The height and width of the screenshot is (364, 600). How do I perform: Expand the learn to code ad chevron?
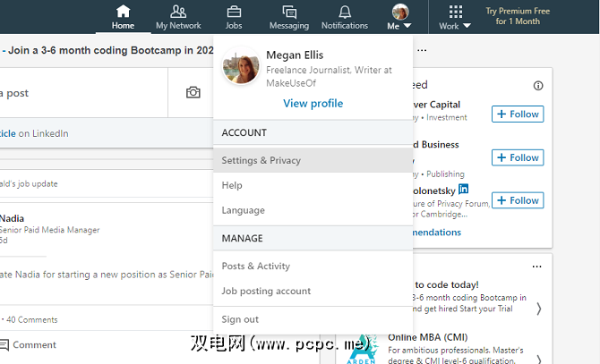pos(539,309)
